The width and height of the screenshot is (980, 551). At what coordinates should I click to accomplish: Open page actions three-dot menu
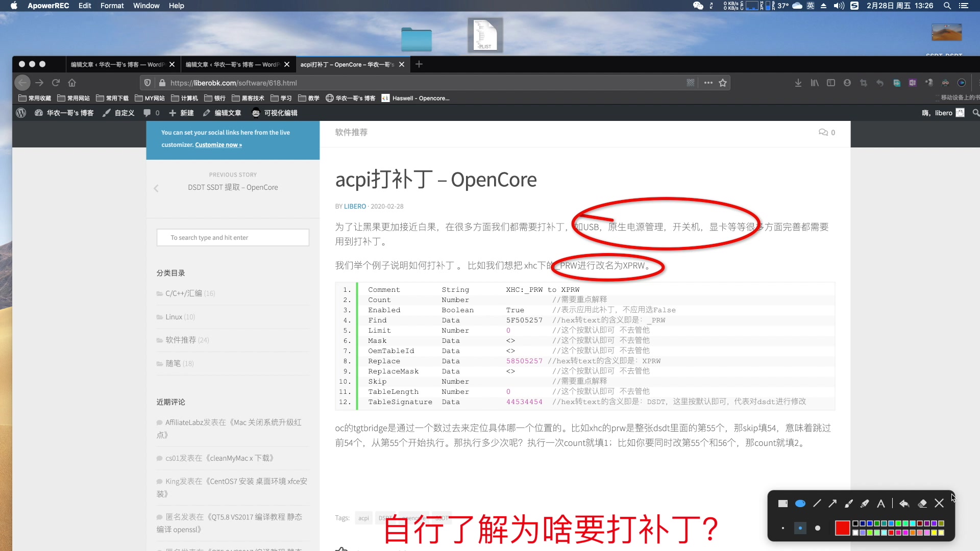(708, 83)
